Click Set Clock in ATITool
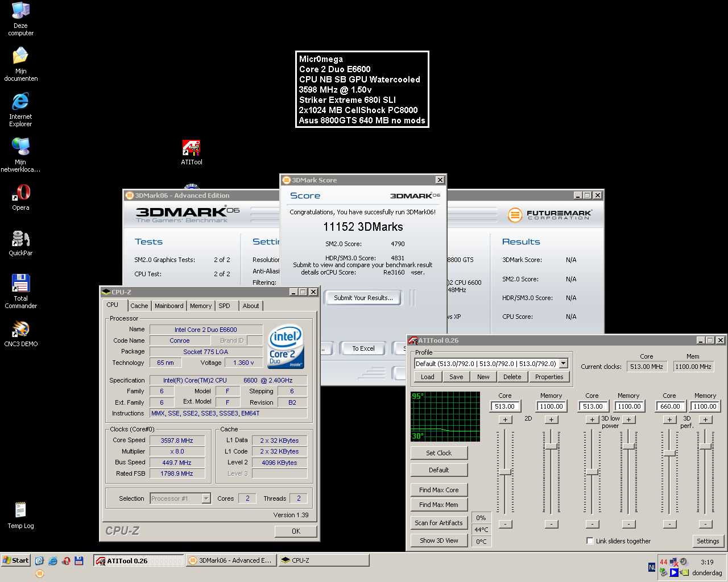The height and width of the screenshot is (582, 728). 439,453
